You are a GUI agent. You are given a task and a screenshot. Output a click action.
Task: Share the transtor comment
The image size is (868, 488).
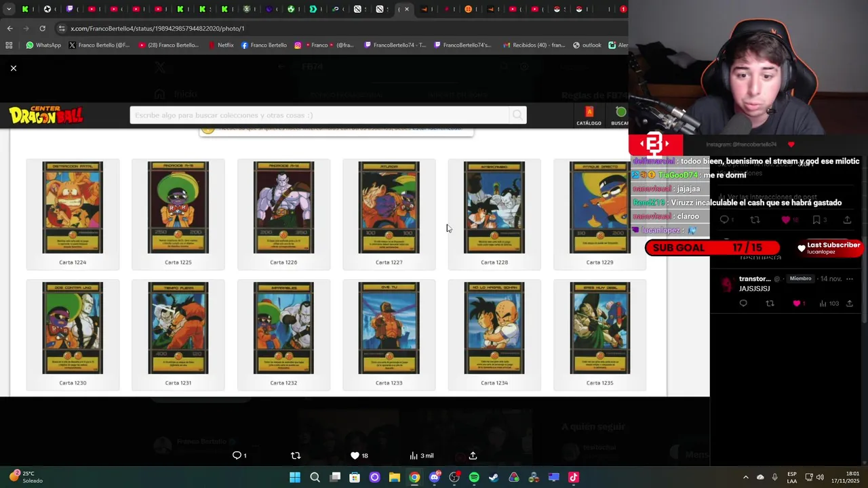(x=849, y=304)
